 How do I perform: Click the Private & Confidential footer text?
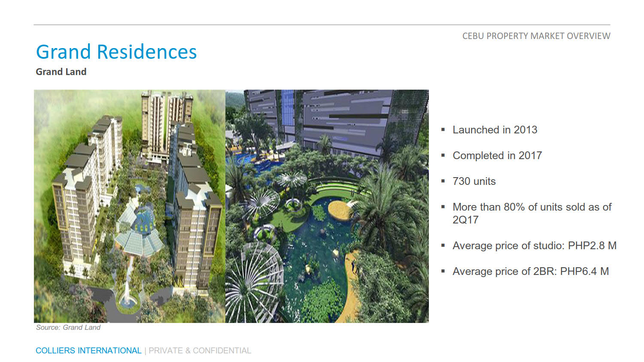(x=200, y=351)
